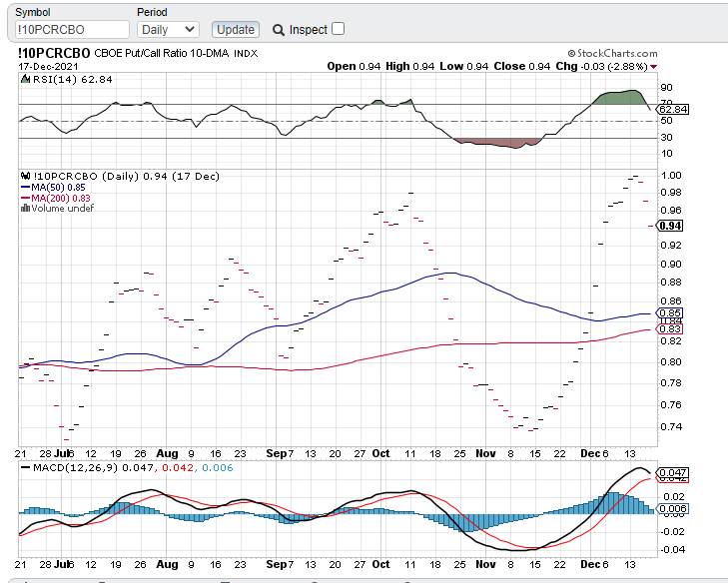The height and width of the screenshot is (583, 728).
Task: Click the MACD histogram 0.006 axis label
Action: 673,508
